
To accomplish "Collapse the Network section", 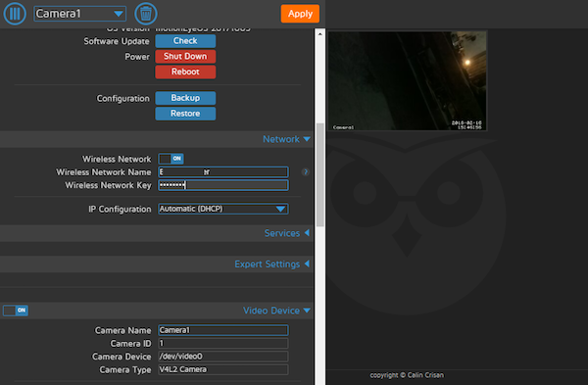I will (286, 139).
